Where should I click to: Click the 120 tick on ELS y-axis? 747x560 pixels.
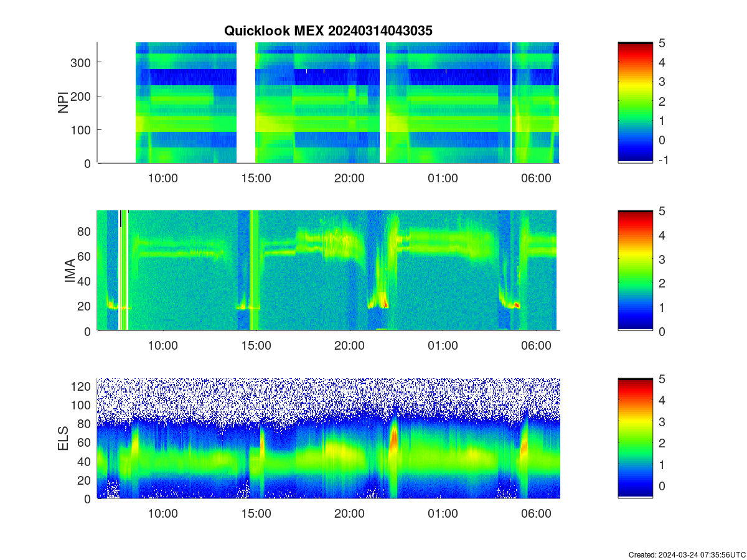coord(82,386)
